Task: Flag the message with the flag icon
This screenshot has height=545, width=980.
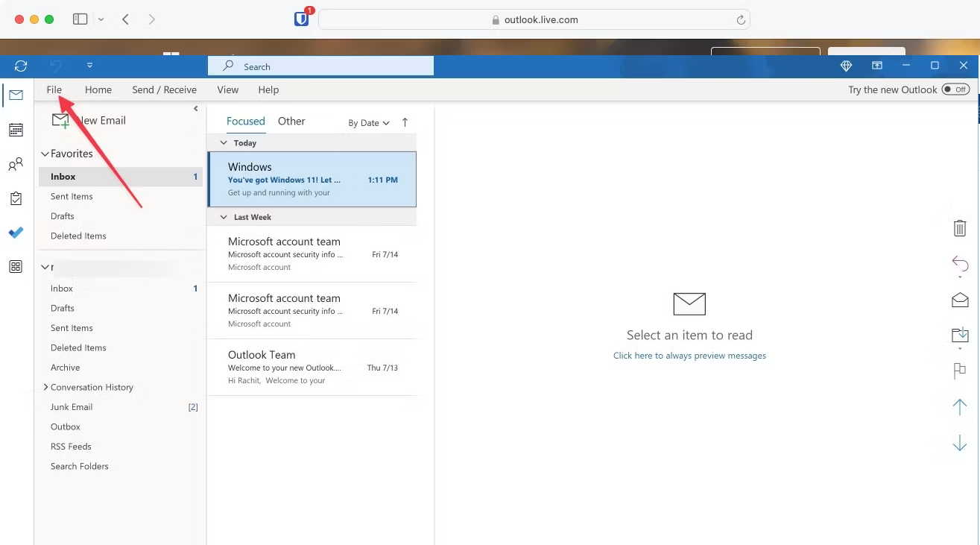Action: (x=960, y=371)
